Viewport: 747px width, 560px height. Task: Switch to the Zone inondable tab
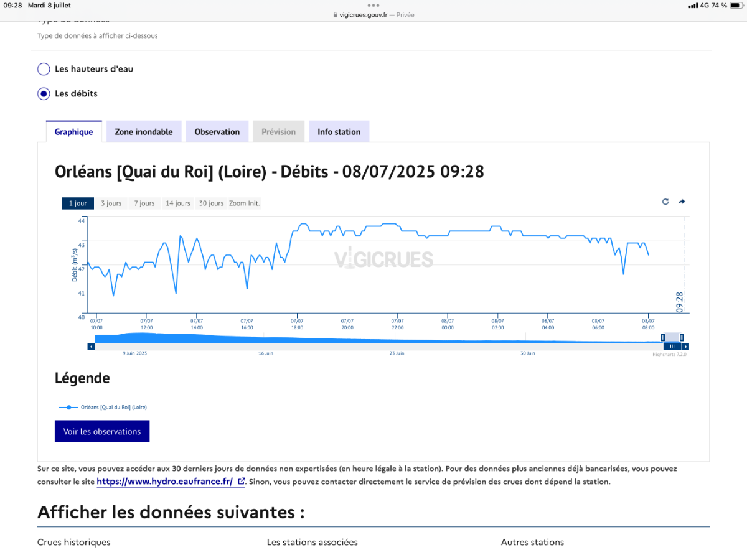[144, 132]
